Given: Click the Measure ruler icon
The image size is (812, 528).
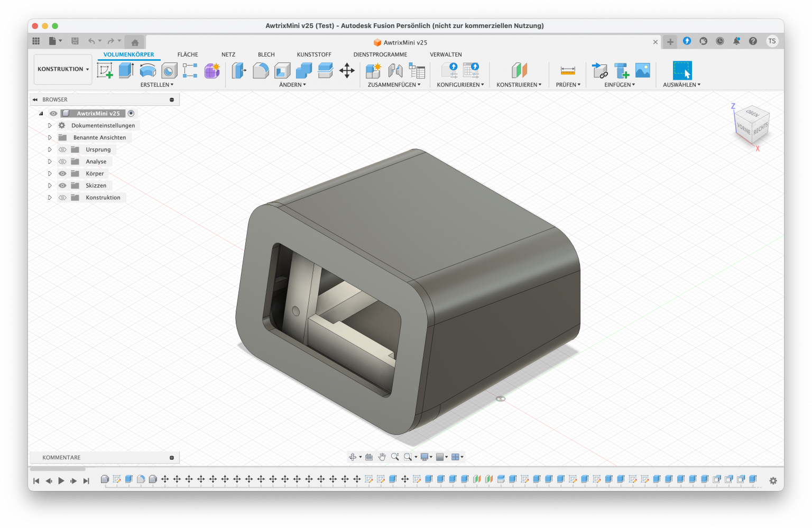Looking at the screenshot, I should (568, 70).
